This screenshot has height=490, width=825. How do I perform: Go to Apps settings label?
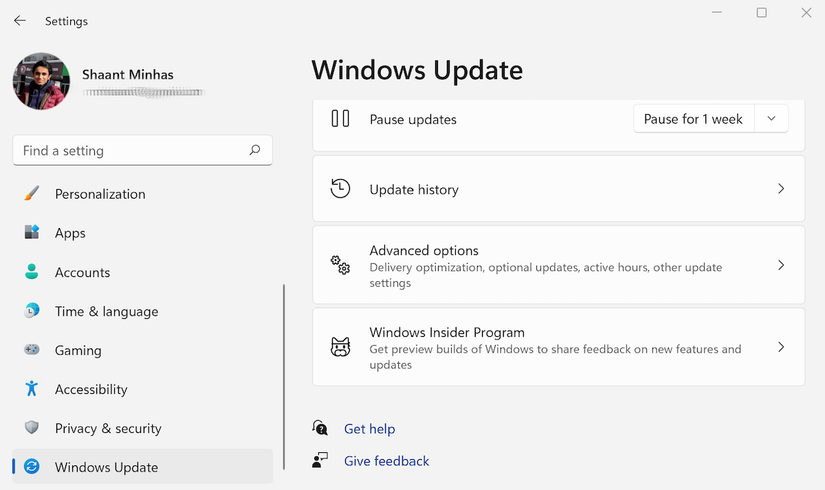[x=70, y=233]
